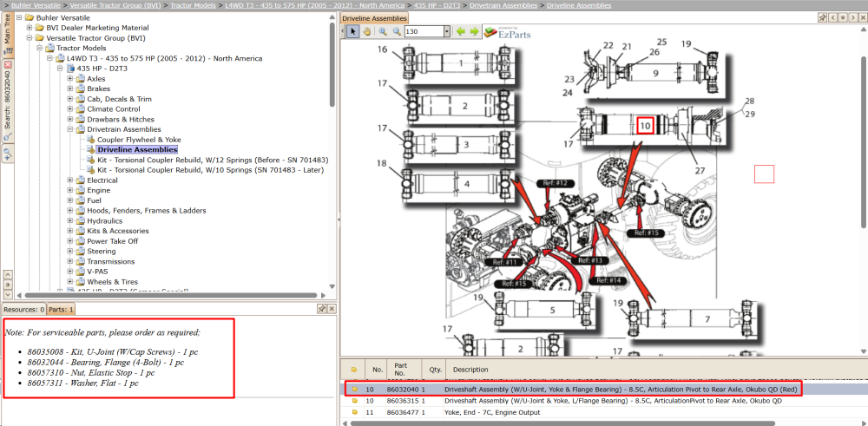Viewport: 868px width, 426px height.
Task: Expand the Electrical folder
Action: (x=70, y=180)
